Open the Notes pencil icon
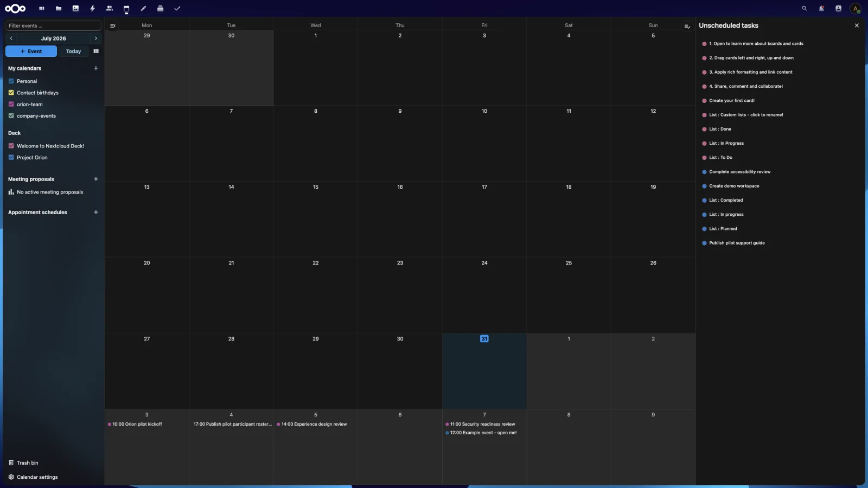Image resolution: width=868 pixels, height=488 pixels. pyautogui.click(x=143, y=8)
